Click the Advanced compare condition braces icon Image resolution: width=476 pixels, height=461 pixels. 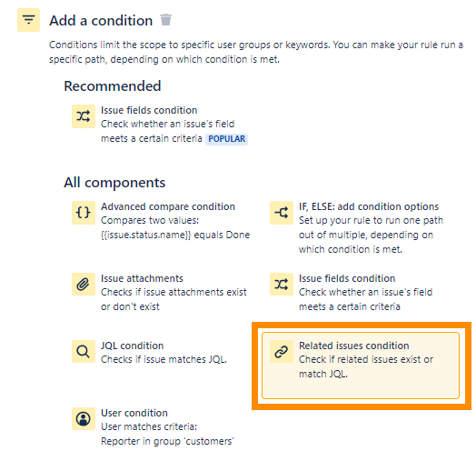coord(84,213)
